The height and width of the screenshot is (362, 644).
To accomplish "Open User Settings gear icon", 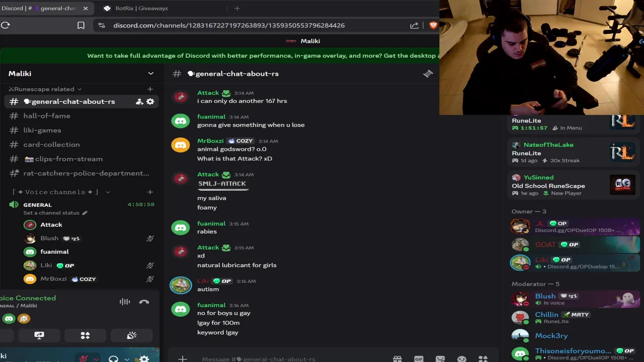I will click(x=144, y=359).
